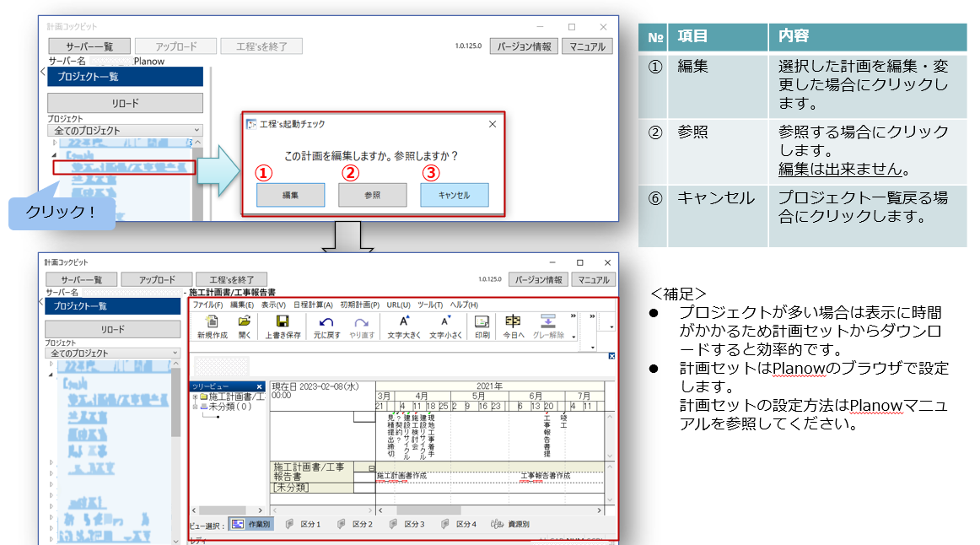Click 施工計画書作成 task in Gantt chart
Viewport: 980px width, 545px height.
click(x=402, y=476)
